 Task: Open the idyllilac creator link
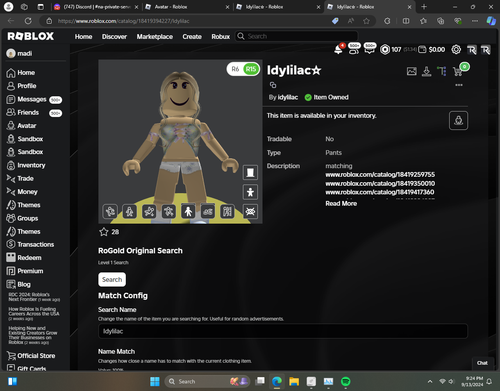[x=288, y=97]
